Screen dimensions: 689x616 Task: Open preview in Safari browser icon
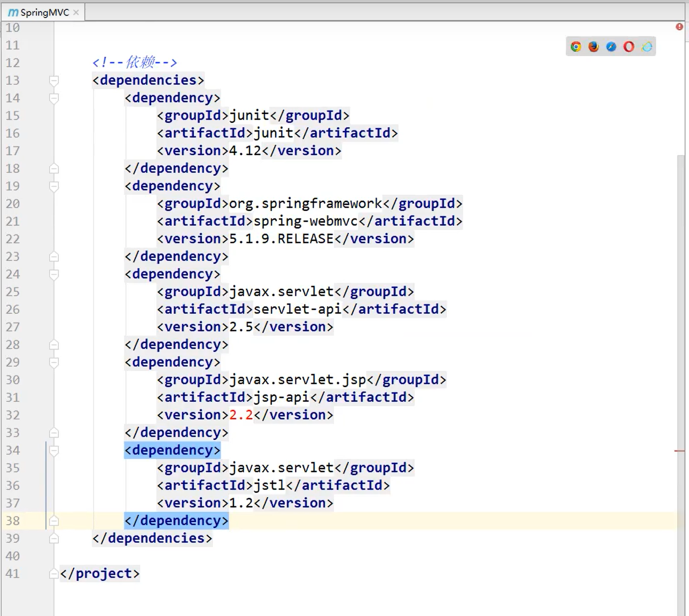[611, 47]
